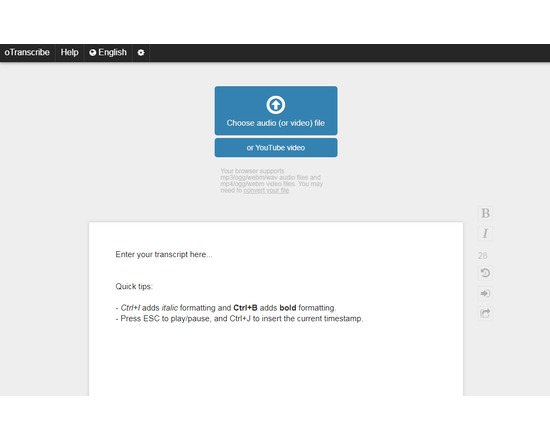
Task: Toggle bold formatting with the B icon
Action: click(x=485, y=213)
